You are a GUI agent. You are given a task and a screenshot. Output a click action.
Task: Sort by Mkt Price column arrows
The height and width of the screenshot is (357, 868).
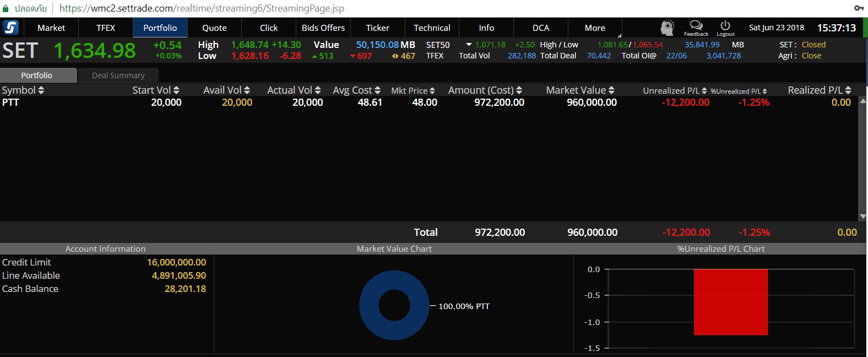(x=432, y=91)
